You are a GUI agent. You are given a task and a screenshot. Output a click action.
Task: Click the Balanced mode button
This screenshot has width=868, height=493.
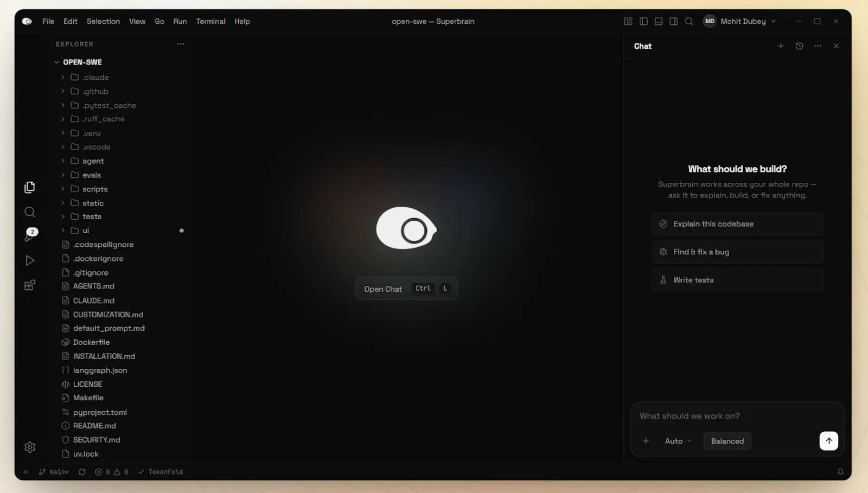pyautogui.click(x=727, y=441)
